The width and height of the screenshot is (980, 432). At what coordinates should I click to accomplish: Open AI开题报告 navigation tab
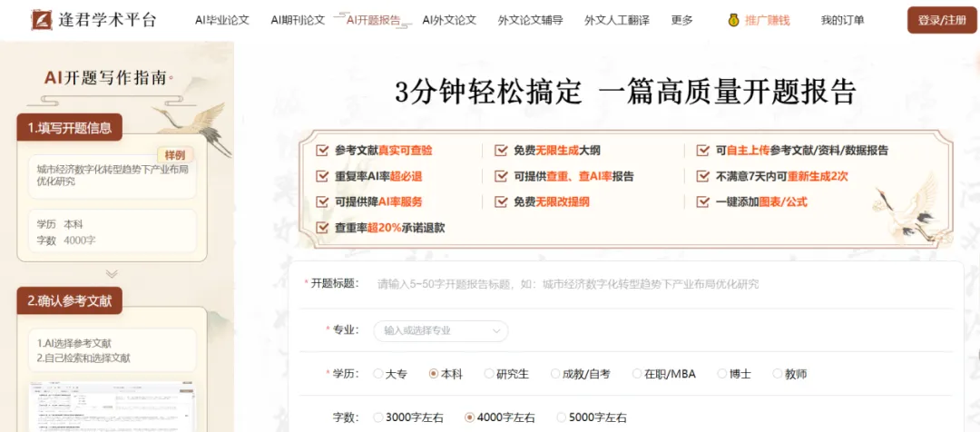(374, 20)
